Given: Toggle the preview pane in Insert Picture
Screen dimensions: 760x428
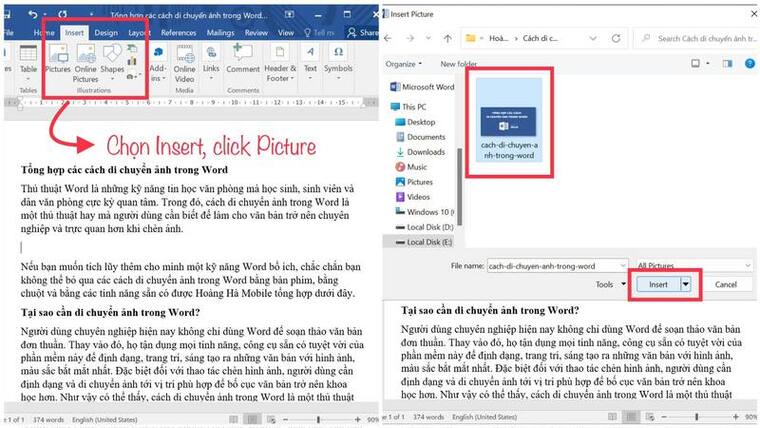Looking at the screenshot, I should click(728, 63).
